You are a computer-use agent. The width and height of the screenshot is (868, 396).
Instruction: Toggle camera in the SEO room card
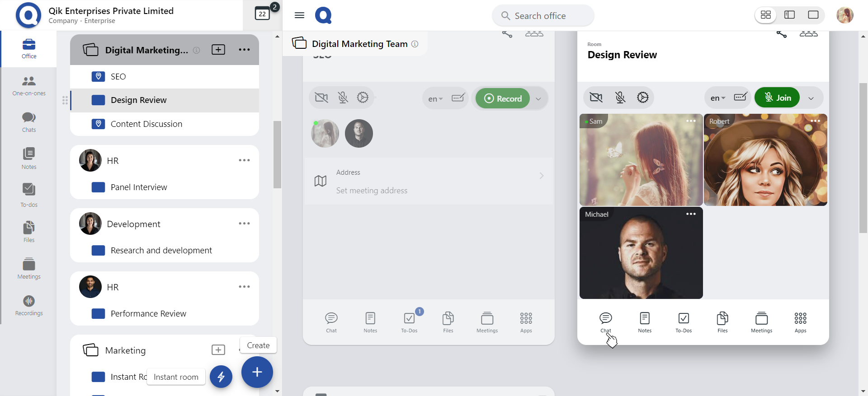click(321, 98)
